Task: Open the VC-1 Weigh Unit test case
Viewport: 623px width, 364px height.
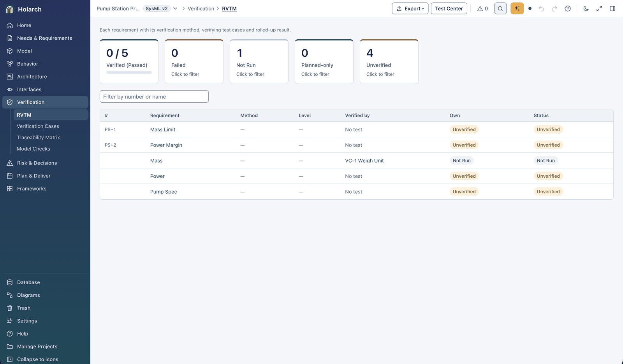Action: tap(364, 161)
